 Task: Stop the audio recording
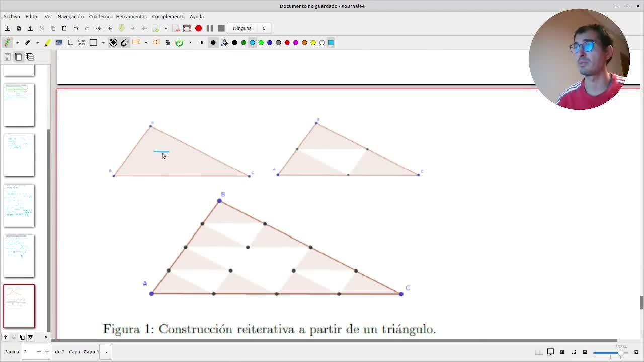[221, 28]
